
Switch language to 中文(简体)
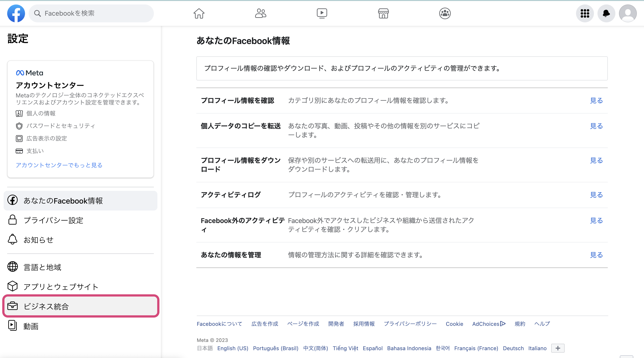[x=315, y=348]
